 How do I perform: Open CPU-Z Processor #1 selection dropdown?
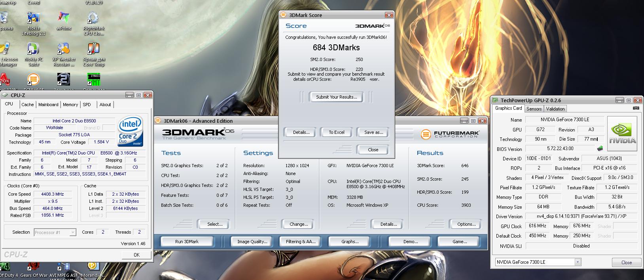73,232
